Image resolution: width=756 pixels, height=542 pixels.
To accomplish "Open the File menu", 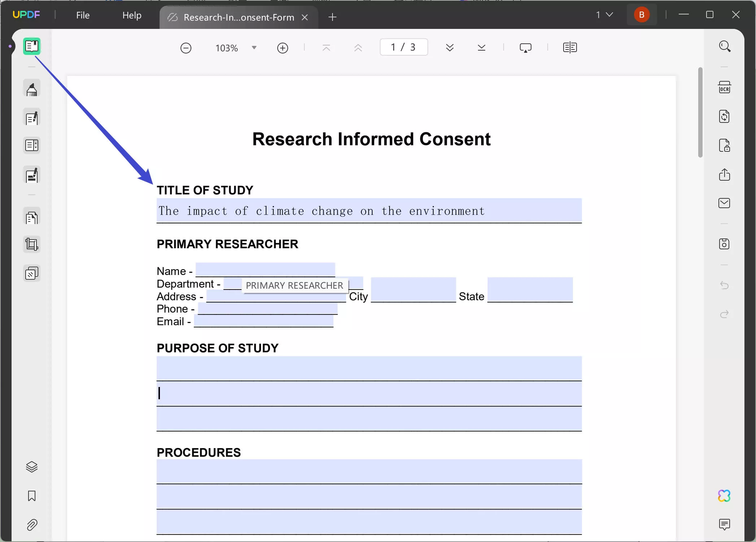I will (x=83, y=15).
